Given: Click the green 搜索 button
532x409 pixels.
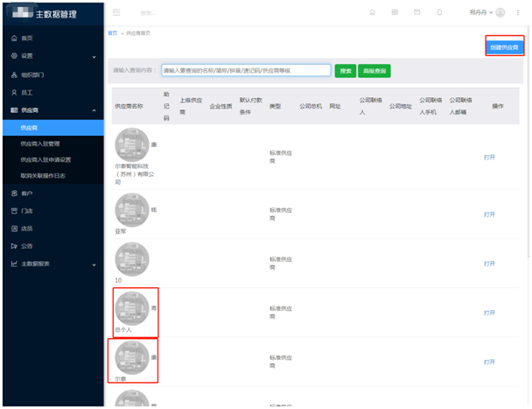Looking at the screenshot, I should click(346, 71).
